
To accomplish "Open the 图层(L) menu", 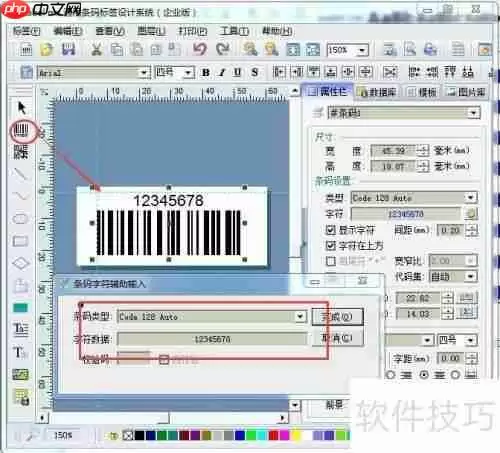I will tap(152, 31).
